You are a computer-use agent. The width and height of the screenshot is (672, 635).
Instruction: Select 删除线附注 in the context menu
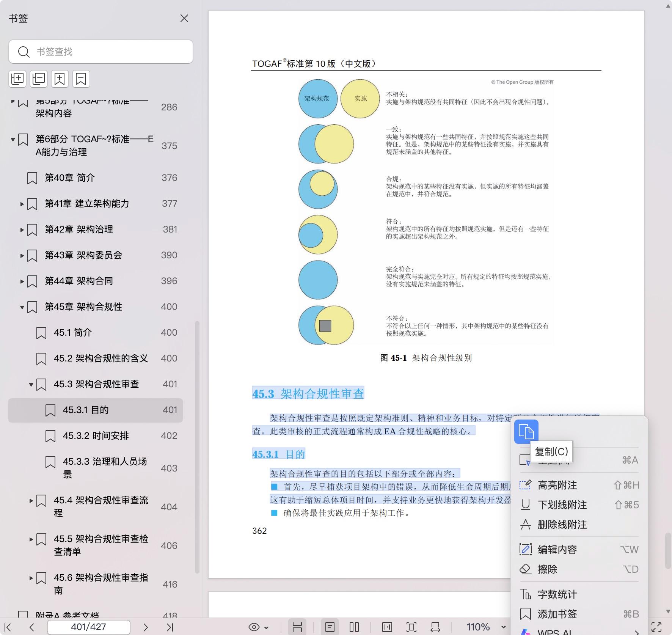click(562, 525)
